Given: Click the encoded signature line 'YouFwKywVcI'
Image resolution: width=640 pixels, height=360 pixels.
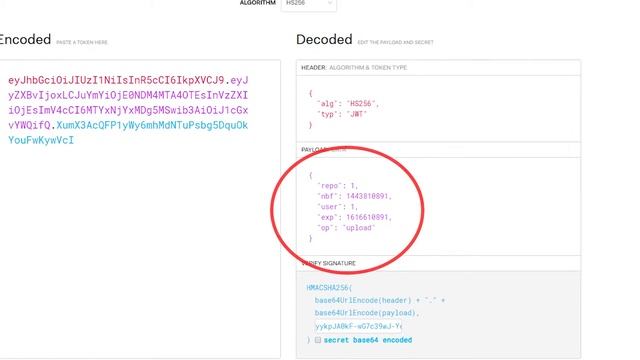Looking at the screenshot, I should 41,140.
